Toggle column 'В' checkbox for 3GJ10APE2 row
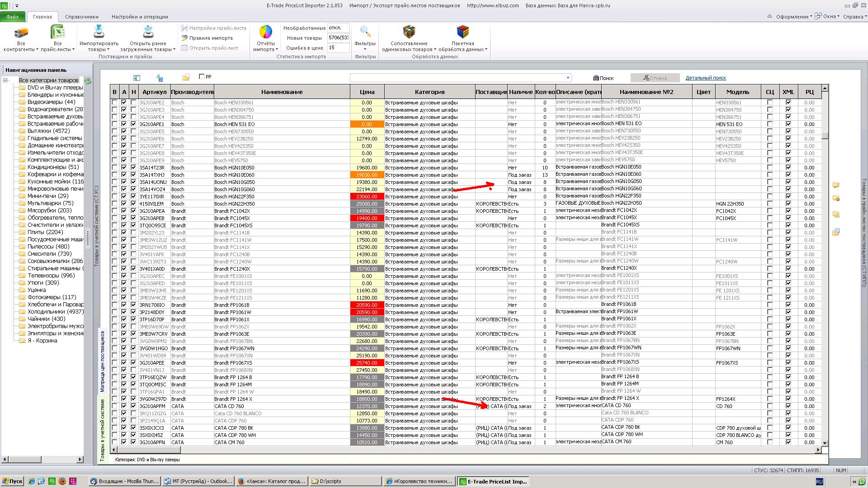Viewport: 868px width, 488px height. [114, 103]
